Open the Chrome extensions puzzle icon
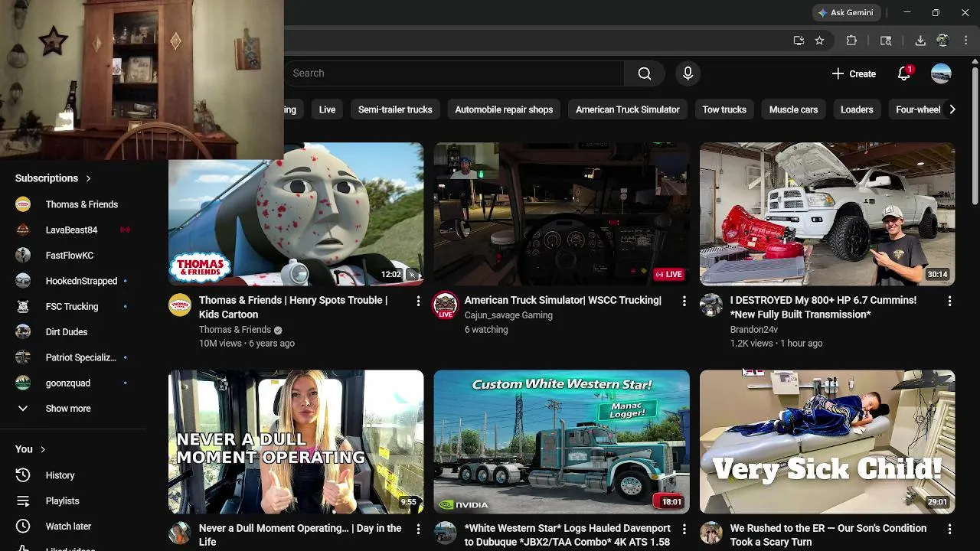Image resolution: width=980 pixels, height=551 pixels. coord(851,41)
